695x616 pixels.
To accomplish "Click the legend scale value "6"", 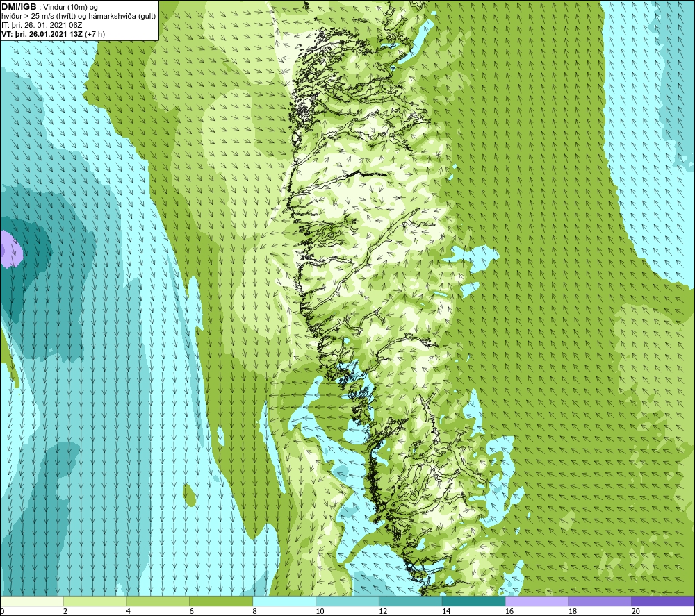I will pyautogui.click(x=192, y=611).
